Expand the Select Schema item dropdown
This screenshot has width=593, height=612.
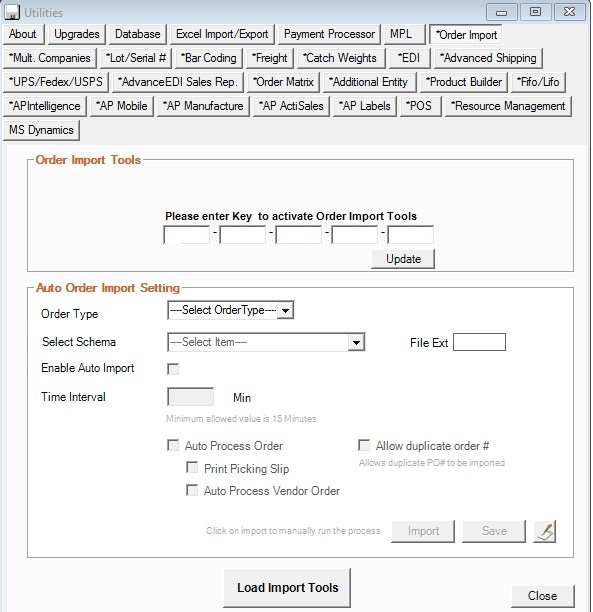[266, 342]
